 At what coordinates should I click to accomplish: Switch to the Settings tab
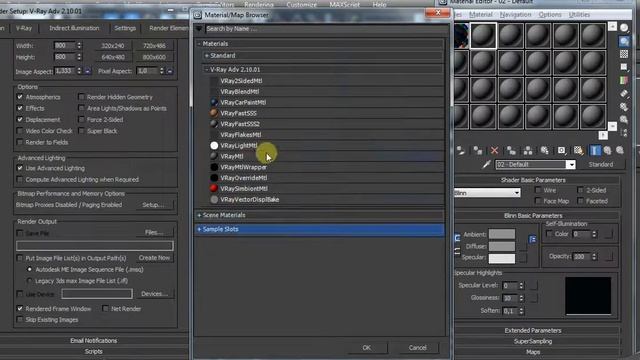pos(125,28)
